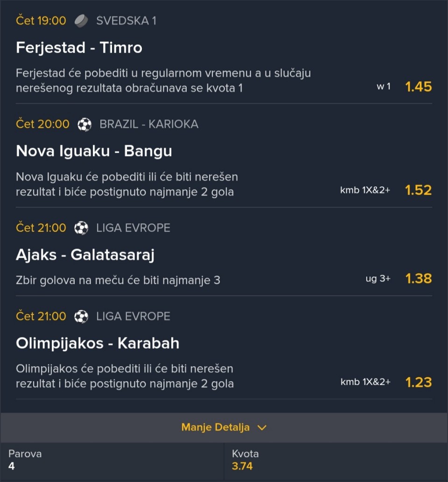448x482 pixels.
Task: Click the Parova count of 4
Action: point(11,466)
